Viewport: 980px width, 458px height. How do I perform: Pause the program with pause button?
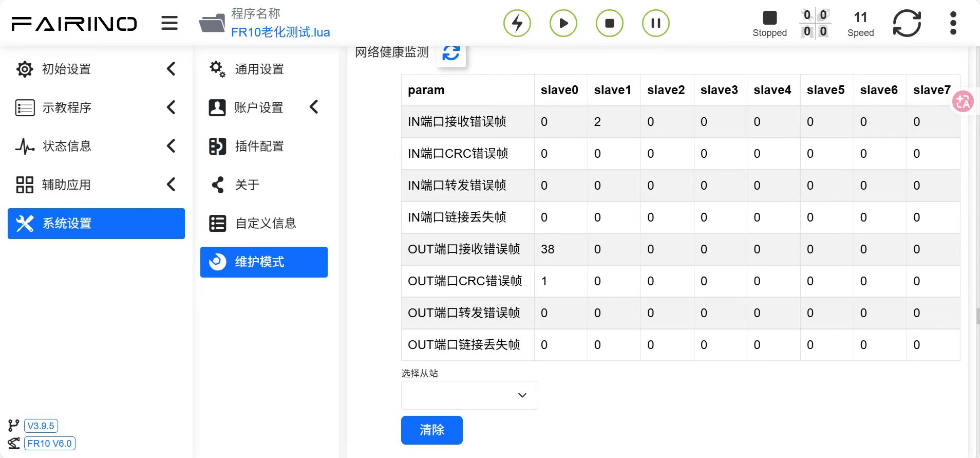(656, 23)
